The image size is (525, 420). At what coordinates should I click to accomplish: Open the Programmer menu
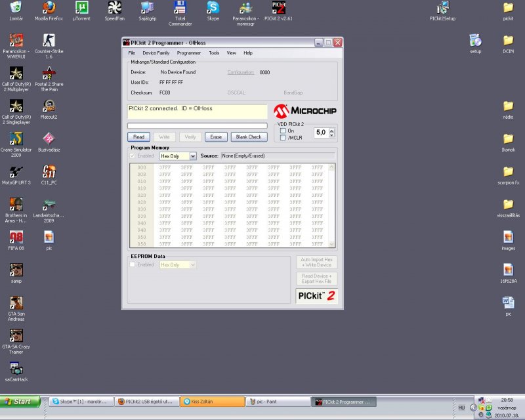189,53
